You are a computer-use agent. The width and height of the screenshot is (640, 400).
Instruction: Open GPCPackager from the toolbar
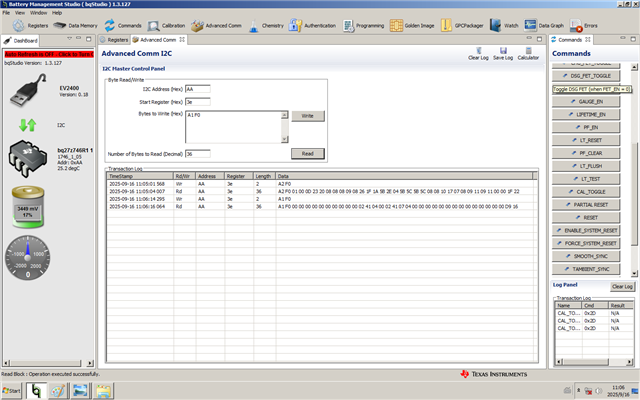[x=462, y=26]
